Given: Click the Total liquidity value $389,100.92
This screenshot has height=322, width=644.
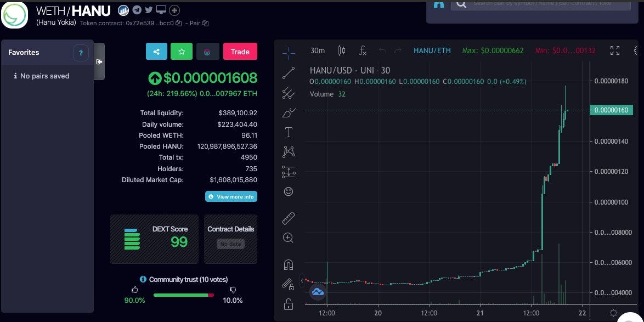Looking at the screenshot, I should tap(238, 113).
